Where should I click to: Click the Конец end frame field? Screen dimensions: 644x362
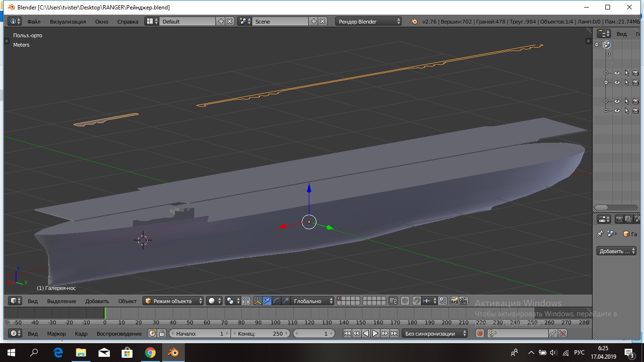261,333
